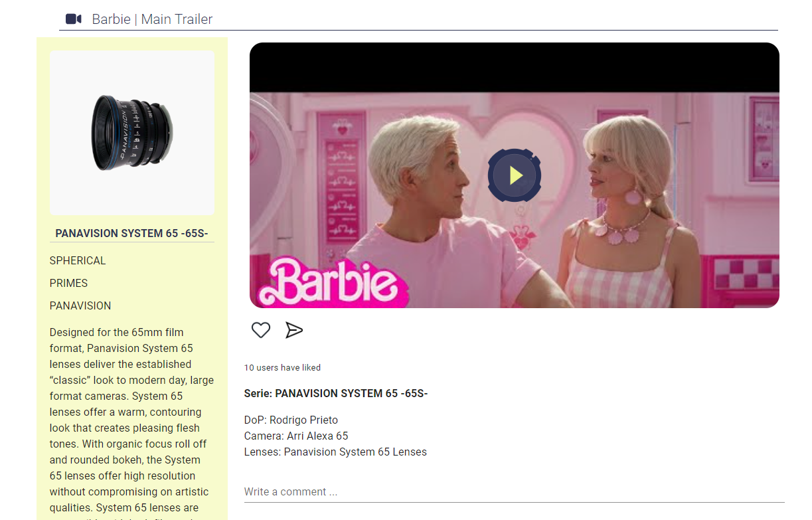This screenshot has width=812, height=520.
Task: Select the PRIMES lens category
Action: click(68, 284)
